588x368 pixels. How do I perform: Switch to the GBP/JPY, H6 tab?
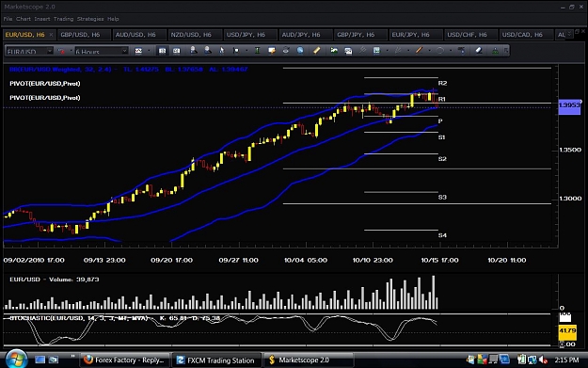(360, 35)
